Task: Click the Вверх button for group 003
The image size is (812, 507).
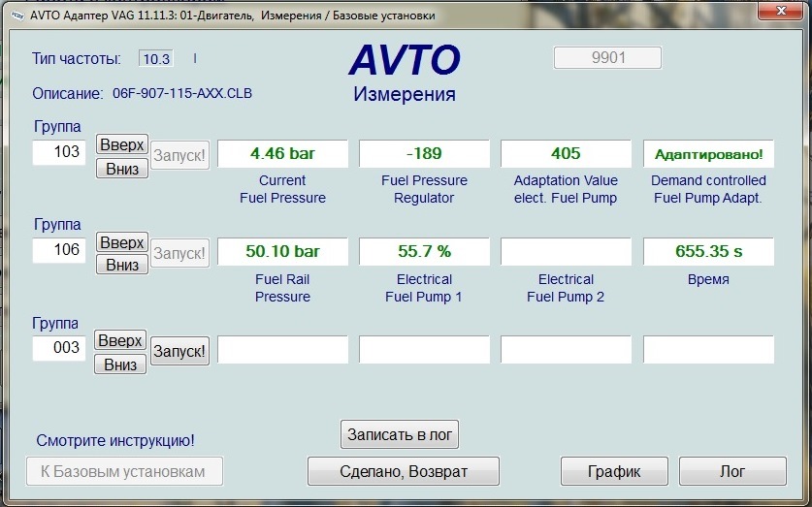Action: tap(120, 340)
